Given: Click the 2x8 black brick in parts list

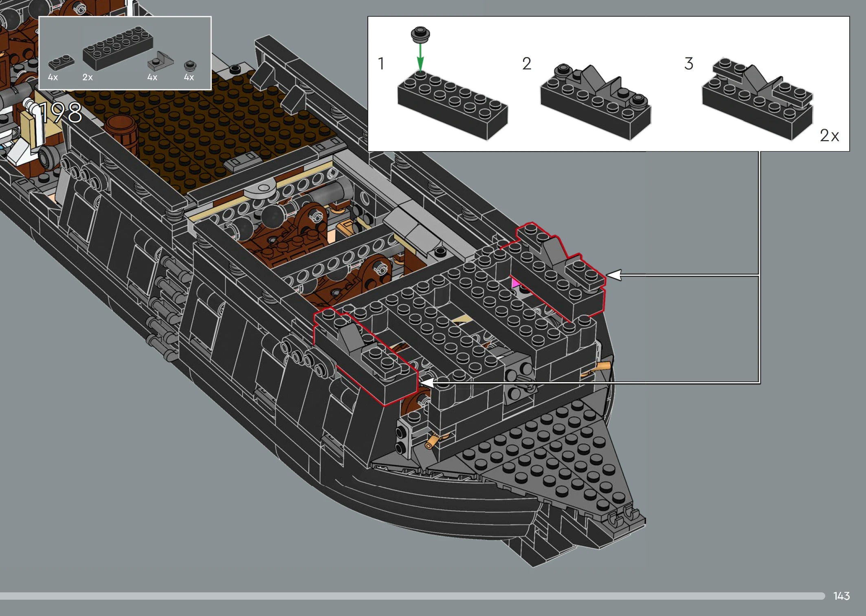Looking at the screenshot, I should pyautogui.click(x=118, y=48).
